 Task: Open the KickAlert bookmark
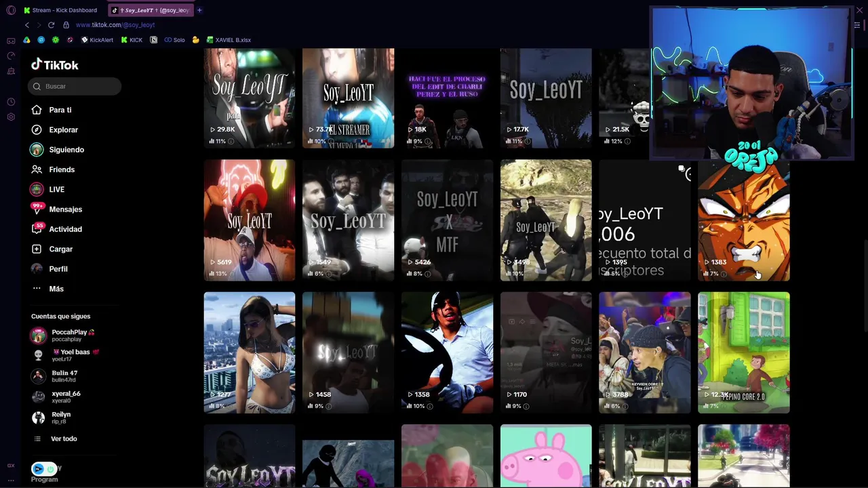[97, 40]
